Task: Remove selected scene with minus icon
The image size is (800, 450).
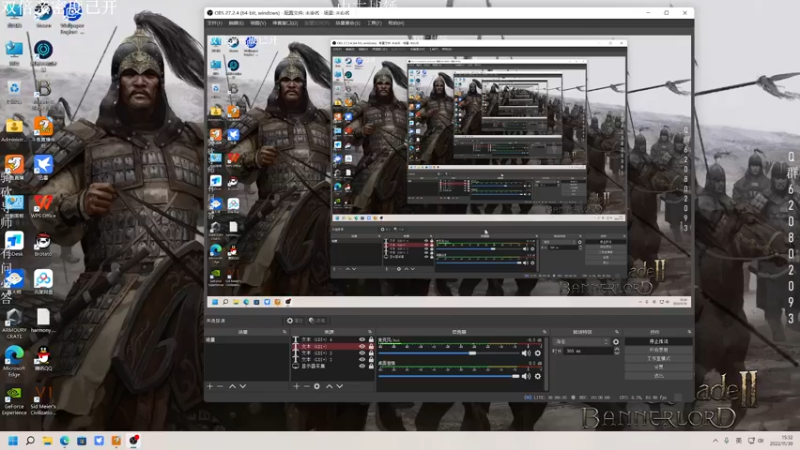Action: [x=220, y=386]
